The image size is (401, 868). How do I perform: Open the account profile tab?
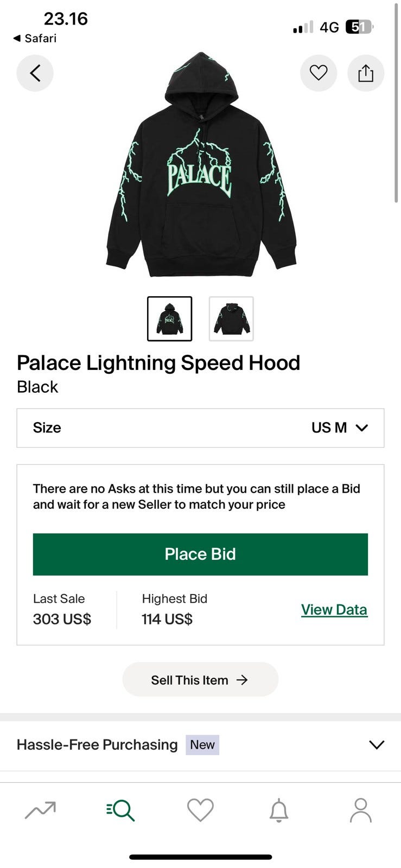click(x=360, y=810)
